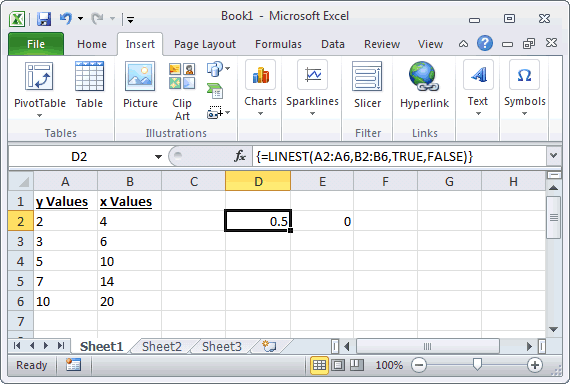
Task: Zoom in with the plus button
Action: pos(535,365)
